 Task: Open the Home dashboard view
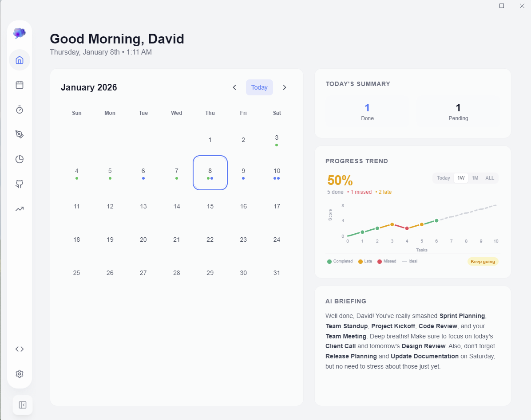tap(20, 60)
